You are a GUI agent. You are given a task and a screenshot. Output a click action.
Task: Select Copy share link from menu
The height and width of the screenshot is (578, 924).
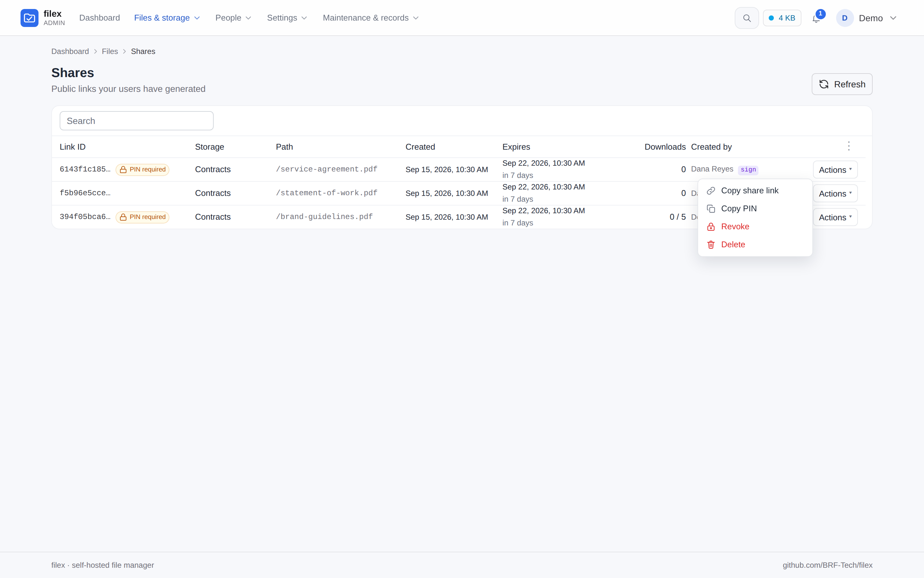click(755, 190)
